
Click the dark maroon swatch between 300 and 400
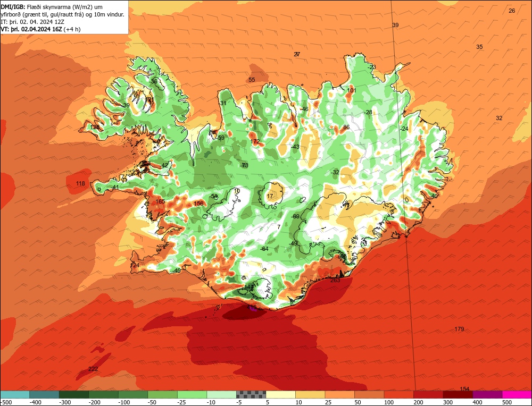458,394
